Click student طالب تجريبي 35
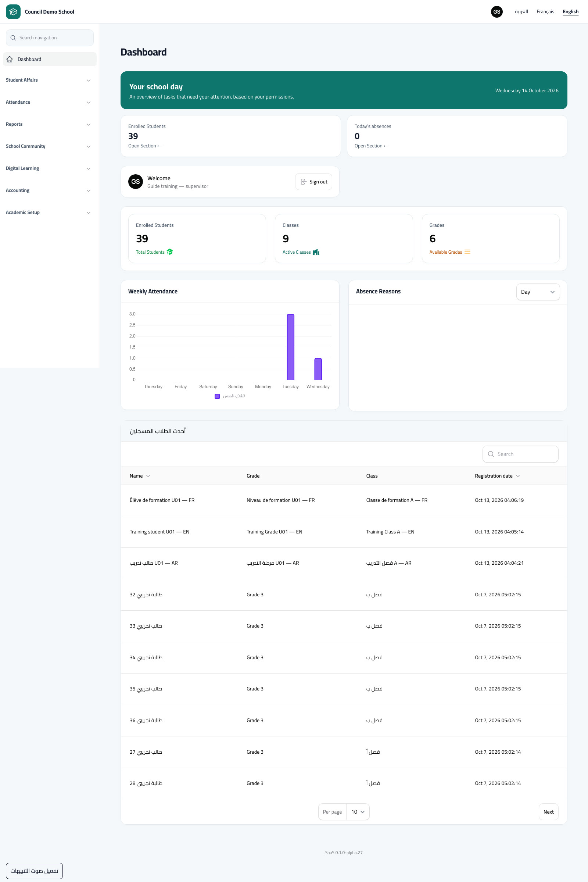This screenshot has height=882, width=588. (x=146, y=689)
